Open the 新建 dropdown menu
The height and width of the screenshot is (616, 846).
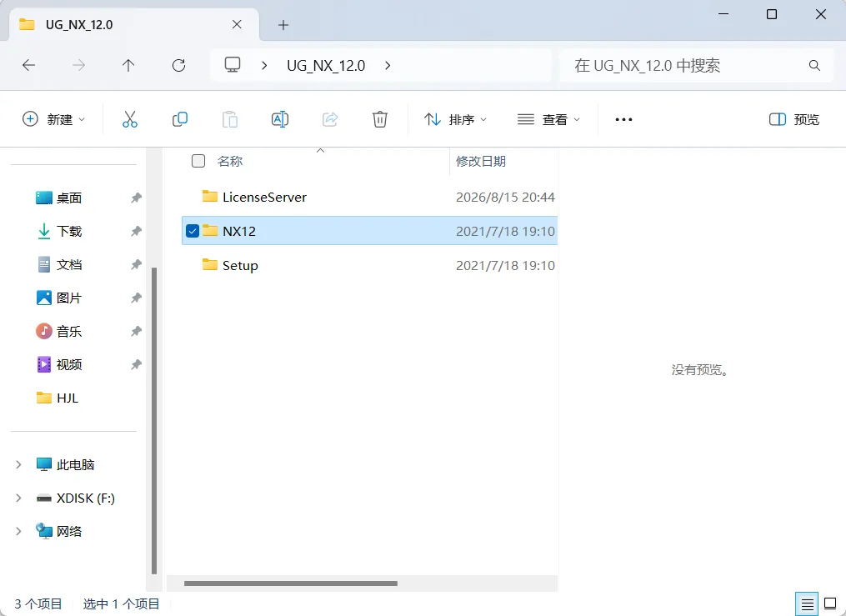coord(53,119)
